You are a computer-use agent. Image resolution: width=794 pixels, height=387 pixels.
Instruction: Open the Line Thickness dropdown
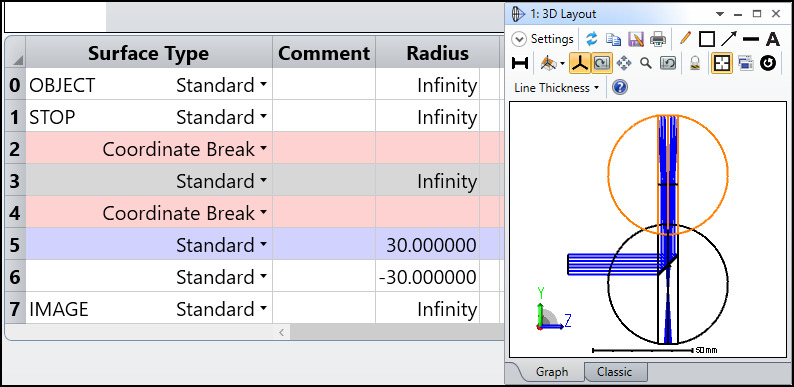click(x=556, y=88)
